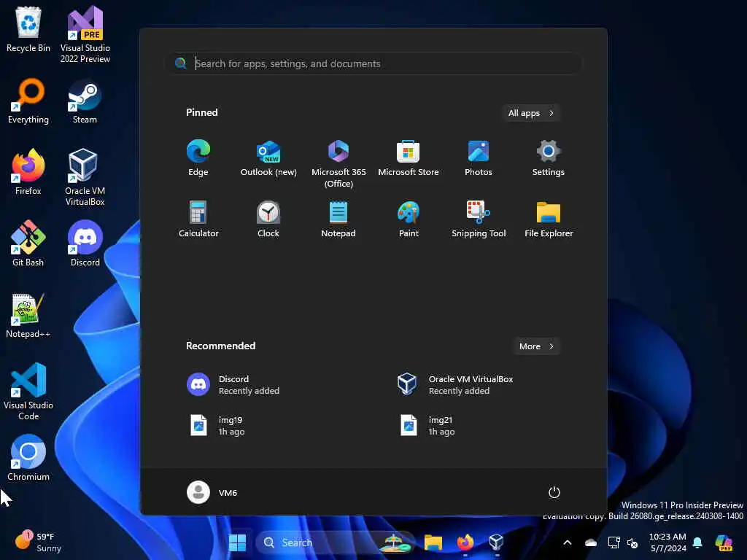This screenshot has height=560, width=747.
Task: Click the Windows Start button on taskbar
Action: pyautogui.click(x=237, y=542)
